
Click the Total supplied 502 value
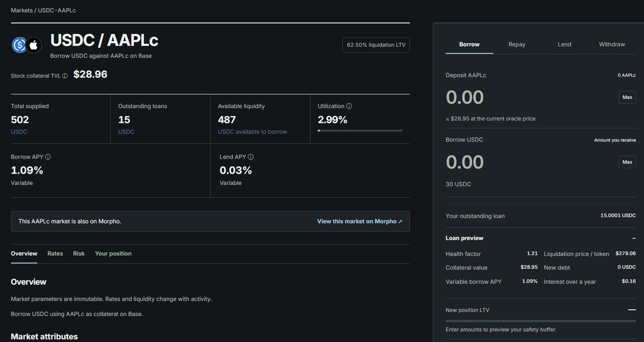coord(20,120)
